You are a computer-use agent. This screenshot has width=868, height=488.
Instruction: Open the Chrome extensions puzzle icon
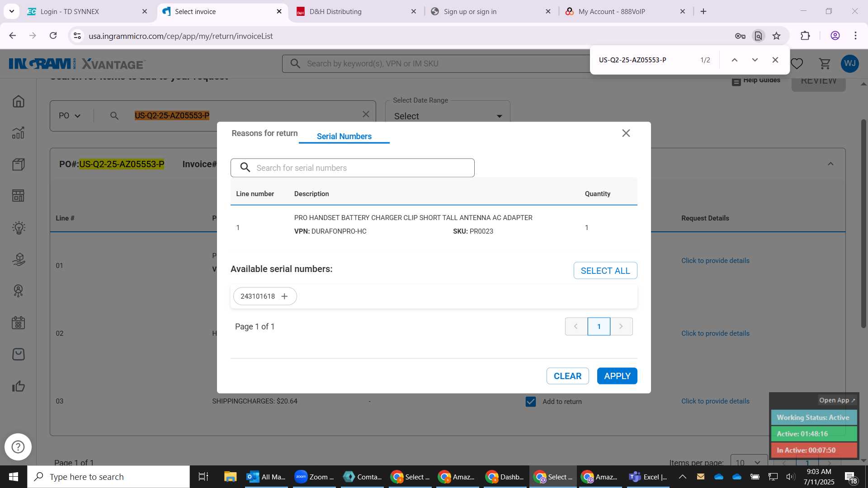coord(805,36)
